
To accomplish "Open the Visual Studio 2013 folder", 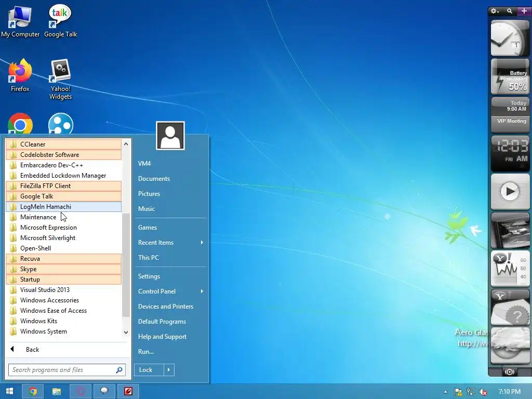I will (x=63, y=290).
